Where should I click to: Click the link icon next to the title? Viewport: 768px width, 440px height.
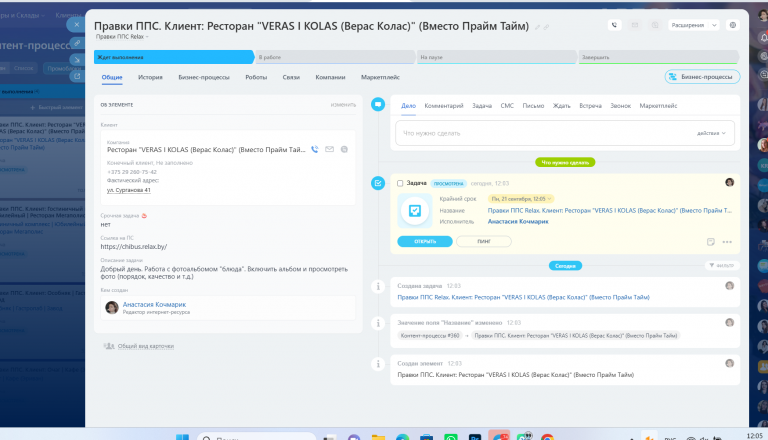[x=546, y=27]
